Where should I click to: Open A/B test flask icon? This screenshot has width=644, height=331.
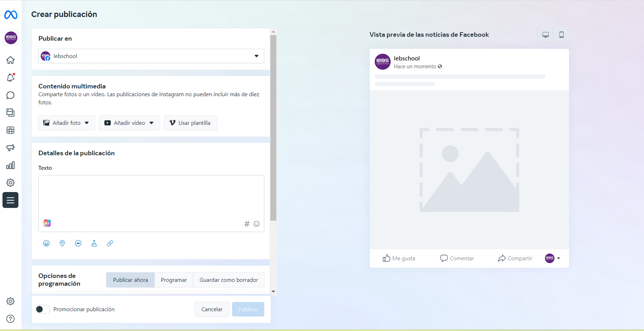94,243
